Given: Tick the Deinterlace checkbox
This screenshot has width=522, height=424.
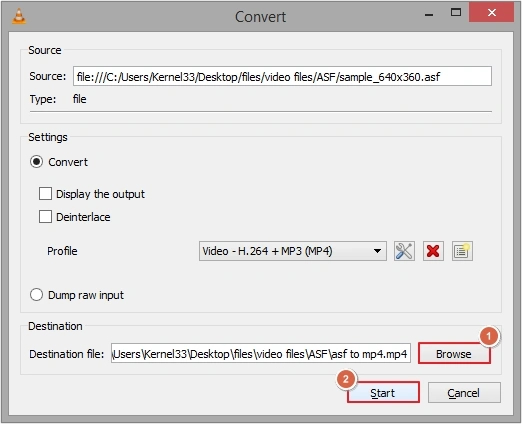Looking at the screenshot, I should point(45,217).
